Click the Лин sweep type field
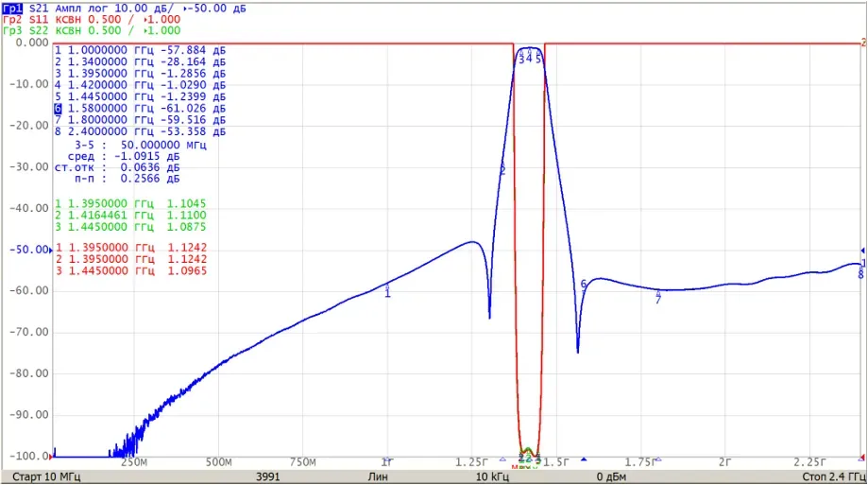The height and width of the screenshot is (485, 868). tap(378, 476)
